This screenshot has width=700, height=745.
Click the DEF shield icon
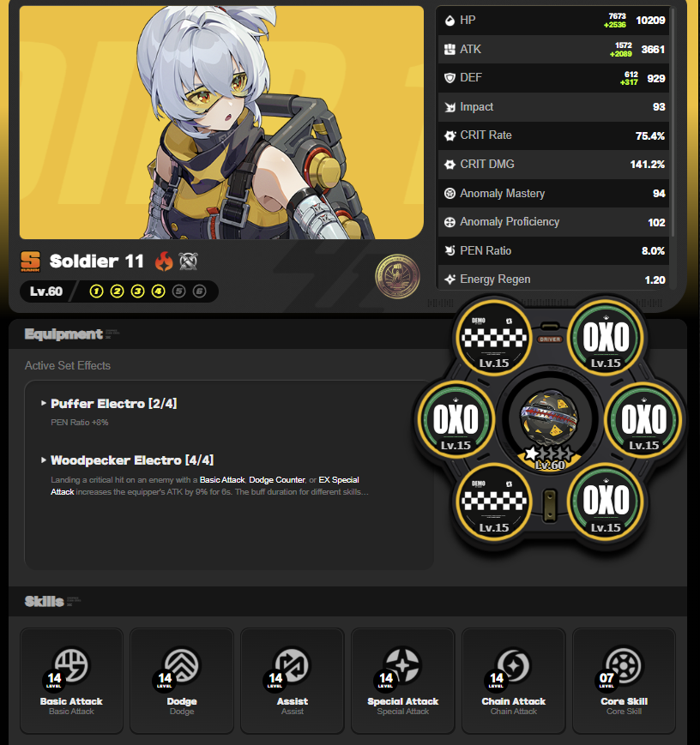[x=450, y=78]
